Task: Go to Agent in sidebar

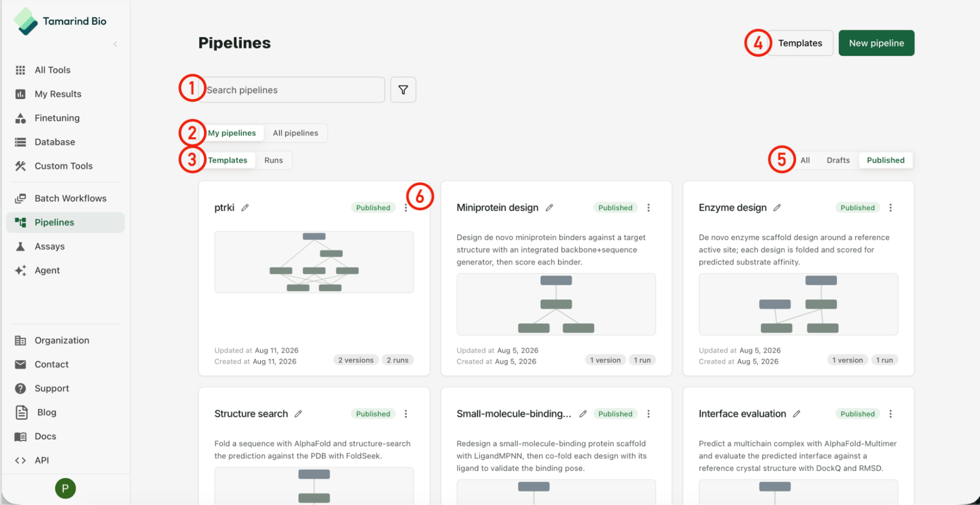Action: click(x=66, y=270)
